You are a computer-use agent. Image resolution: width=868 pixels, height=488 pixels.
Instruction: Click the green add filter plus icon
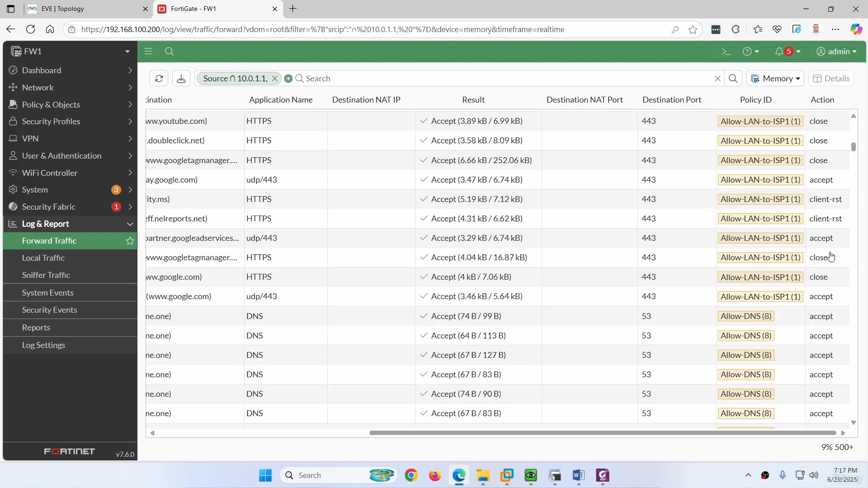pos(288,79)
